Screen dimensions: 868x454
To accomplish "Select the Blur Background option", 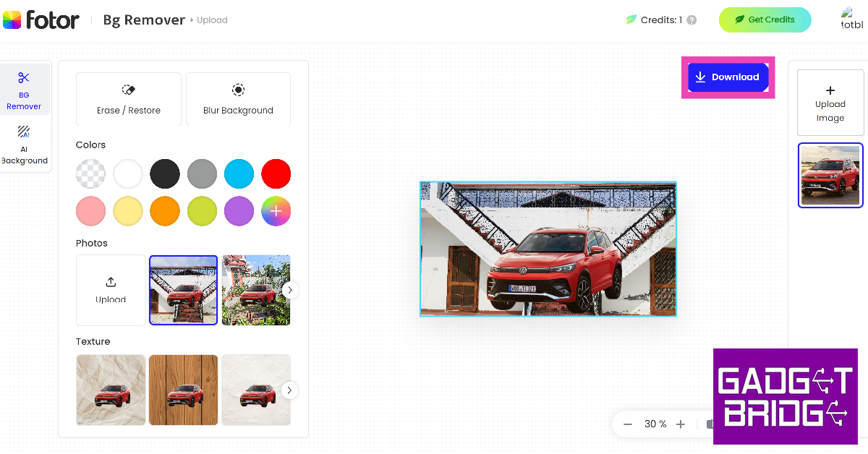I will (238, 99).
